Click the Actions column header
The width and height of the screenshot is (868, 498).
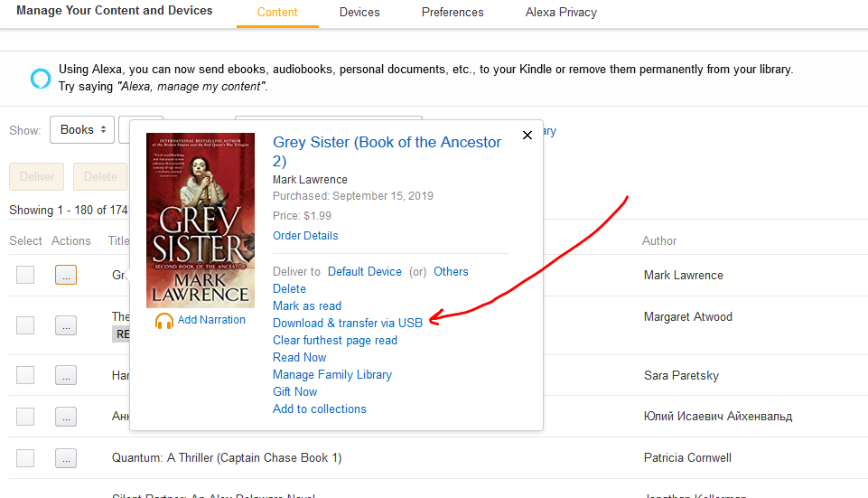[x=70, y=241]
